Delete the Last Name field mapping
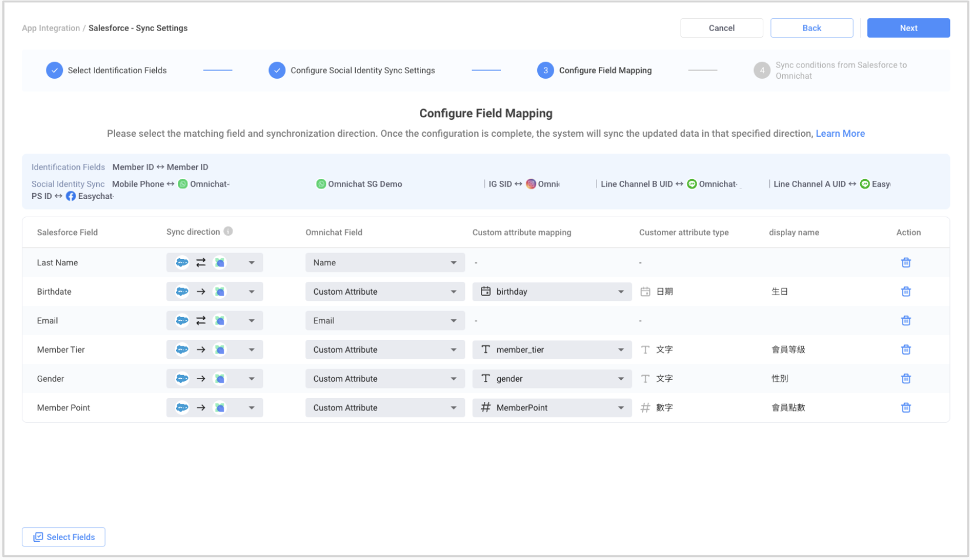The image size is (970, 560). 905,262
